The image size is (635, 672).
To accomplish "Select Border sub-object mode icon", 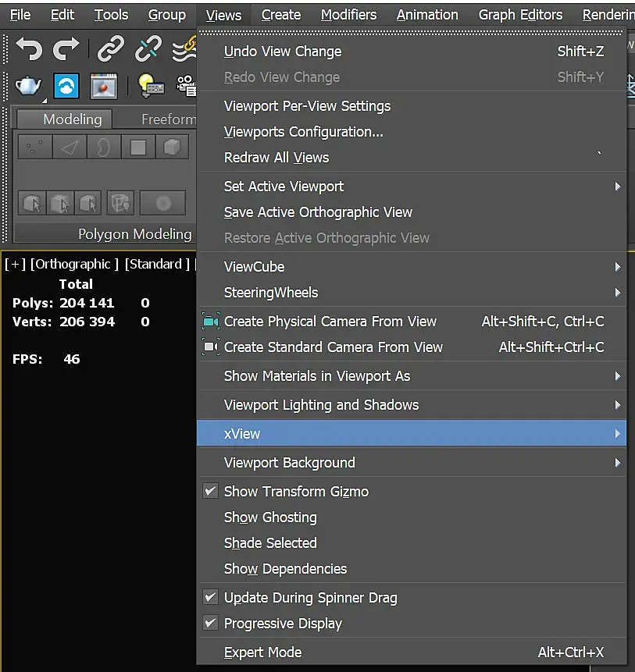I will point(104,147).
